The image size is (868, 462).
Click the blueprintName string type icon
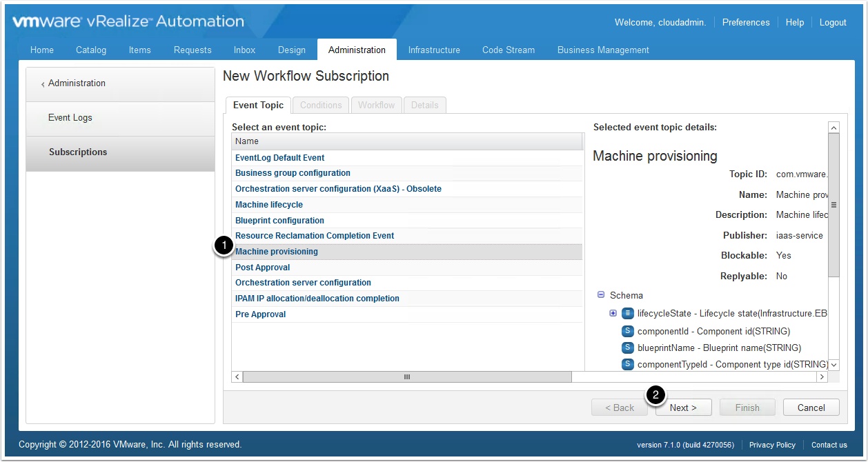tap(628, 348)
